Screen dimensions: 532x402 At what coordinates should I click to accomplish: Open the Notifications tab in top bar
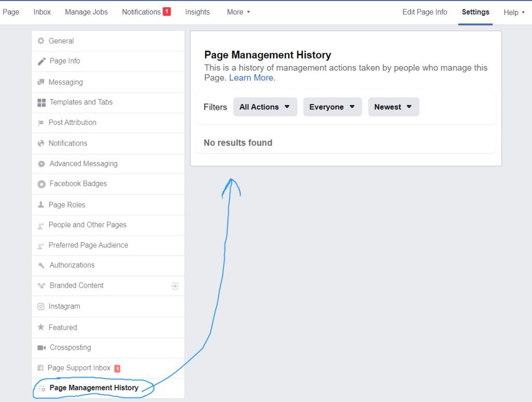pyautogui.click(x=141, y=12)
